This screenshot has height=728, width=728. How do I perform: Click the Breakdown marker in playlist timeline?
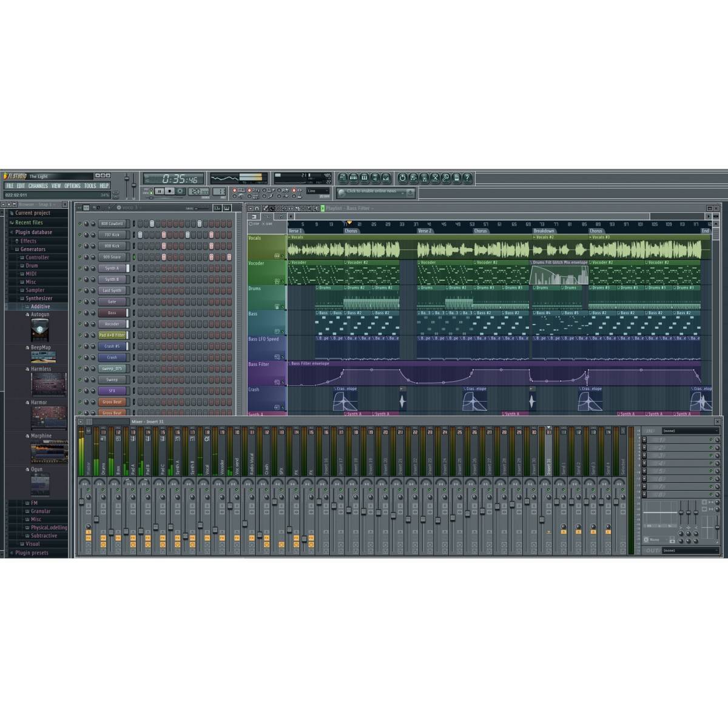(x=544, y=231)
